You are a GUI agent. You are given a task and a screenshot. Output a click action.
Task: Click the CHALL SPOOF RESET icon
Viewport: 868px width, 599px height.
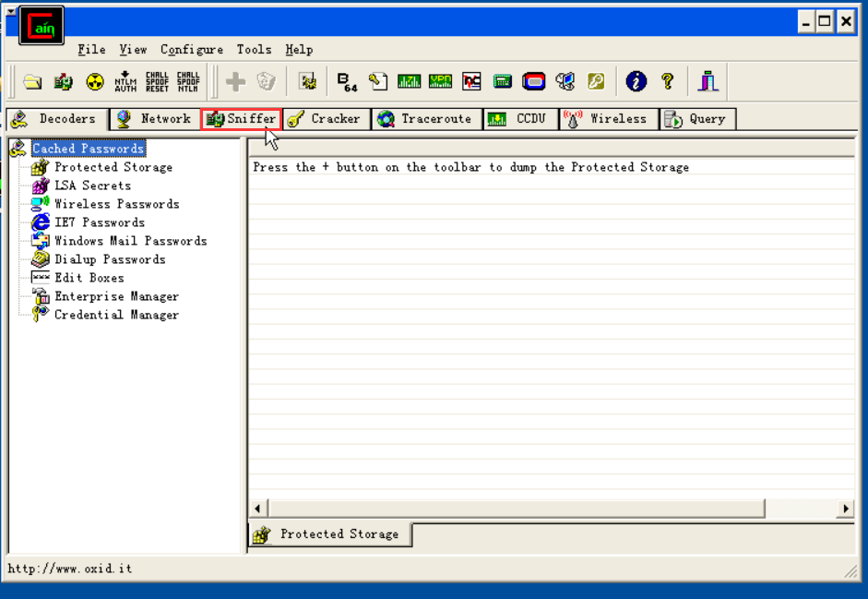click(x=157, y=81)
